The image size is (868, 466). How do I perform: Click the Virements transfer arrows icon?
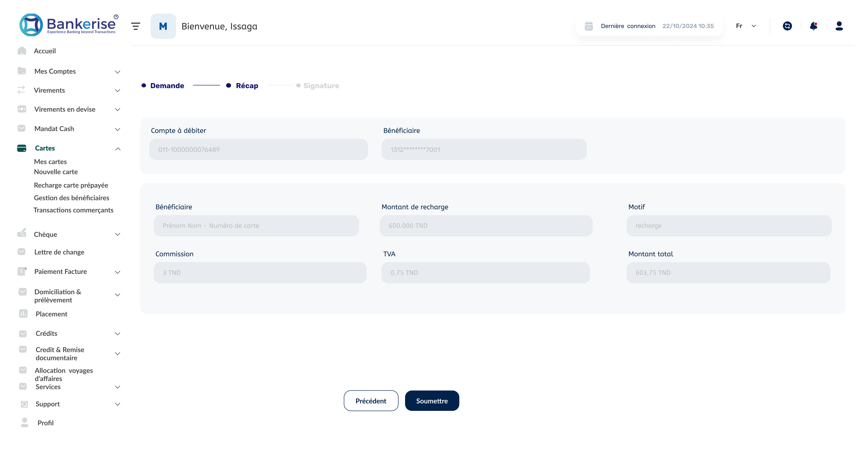coord(21,90)
